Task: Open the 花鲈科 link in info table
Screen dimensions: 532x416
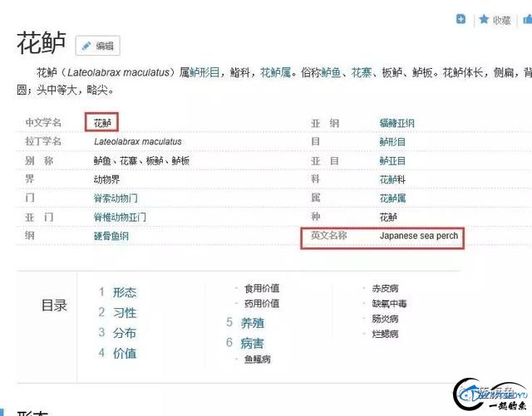Action: click(392, 179)
